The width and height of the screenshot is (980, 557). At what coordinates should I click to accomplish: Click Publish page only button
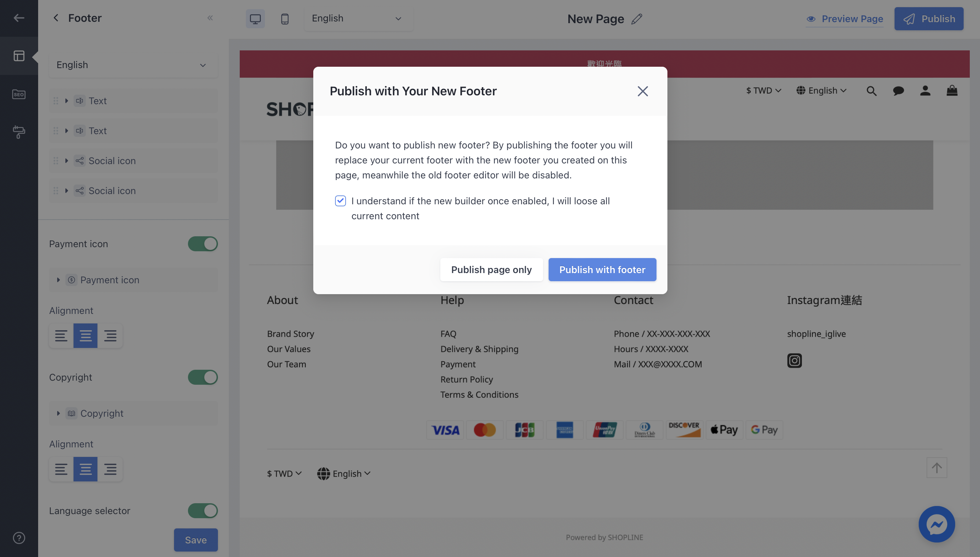[x=492, y=269]
